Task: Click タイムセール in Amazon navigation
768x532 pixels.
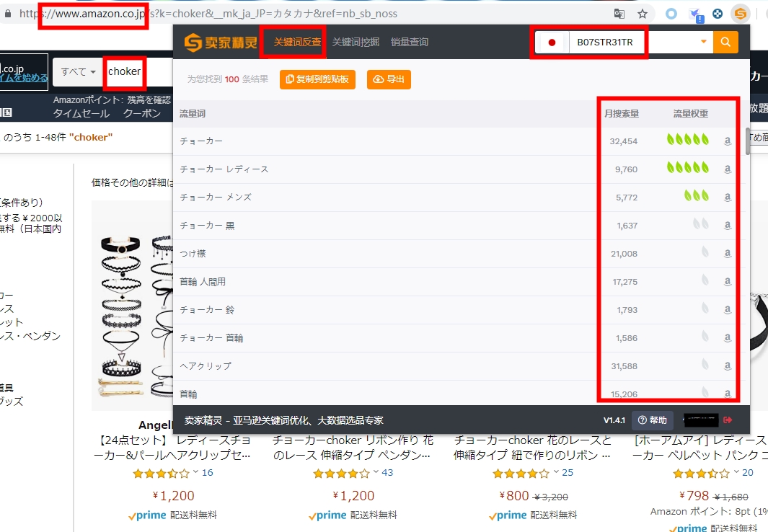Action: [81, 113]
